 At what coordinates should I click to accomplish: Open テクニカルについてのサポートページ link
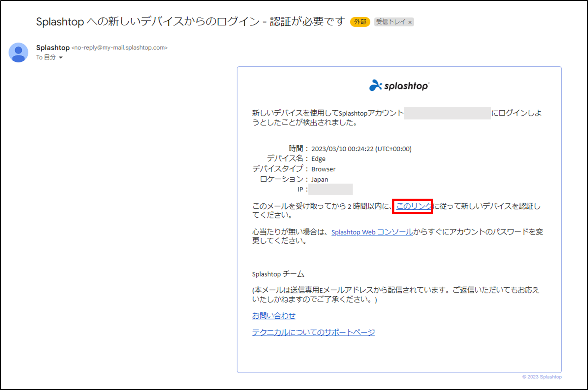pyautogui.click(x=313, y=332)
